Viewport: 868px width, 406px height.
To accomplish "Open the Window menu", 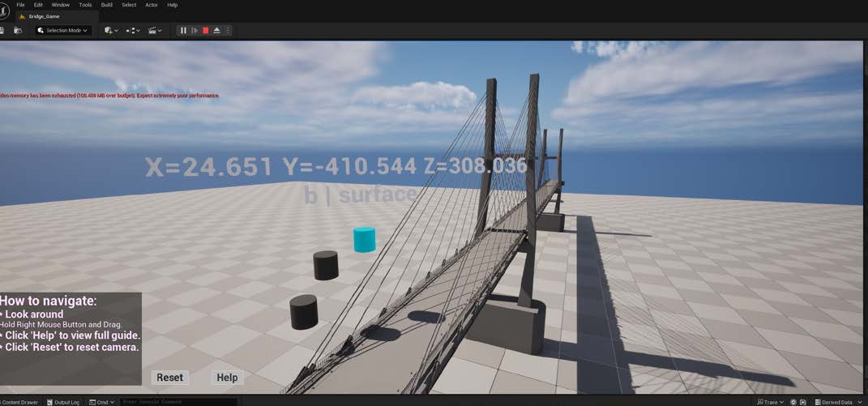I will click(60, 5).
